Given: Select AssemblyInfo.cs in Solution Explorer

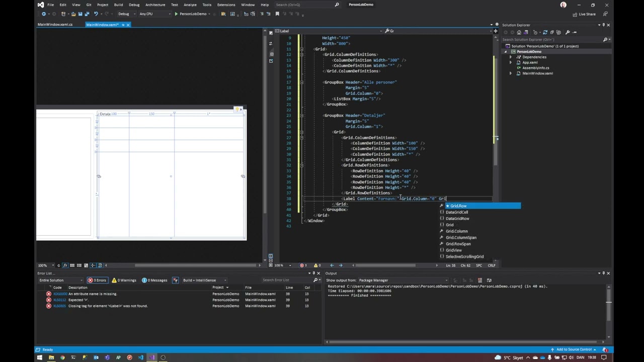Looking at the screenshot, I should (535, 68).
